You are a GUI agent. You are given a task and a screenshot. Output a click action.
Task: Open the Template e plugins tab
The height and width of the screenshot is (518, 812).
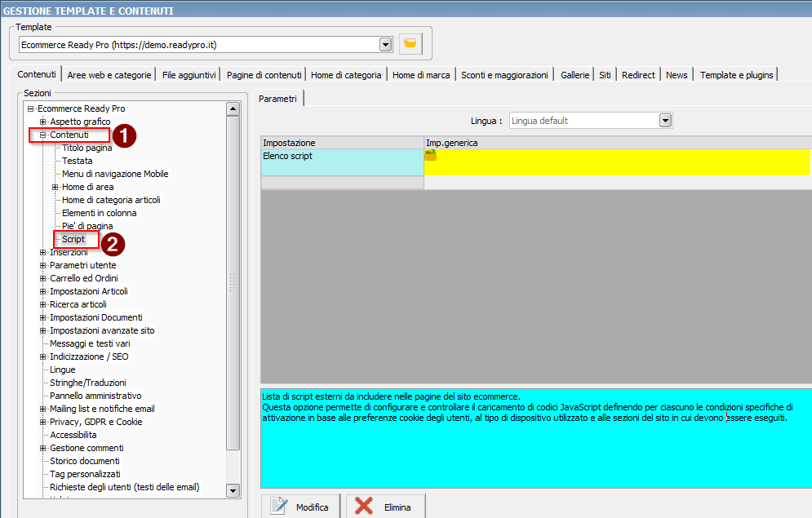coord(736,75)
